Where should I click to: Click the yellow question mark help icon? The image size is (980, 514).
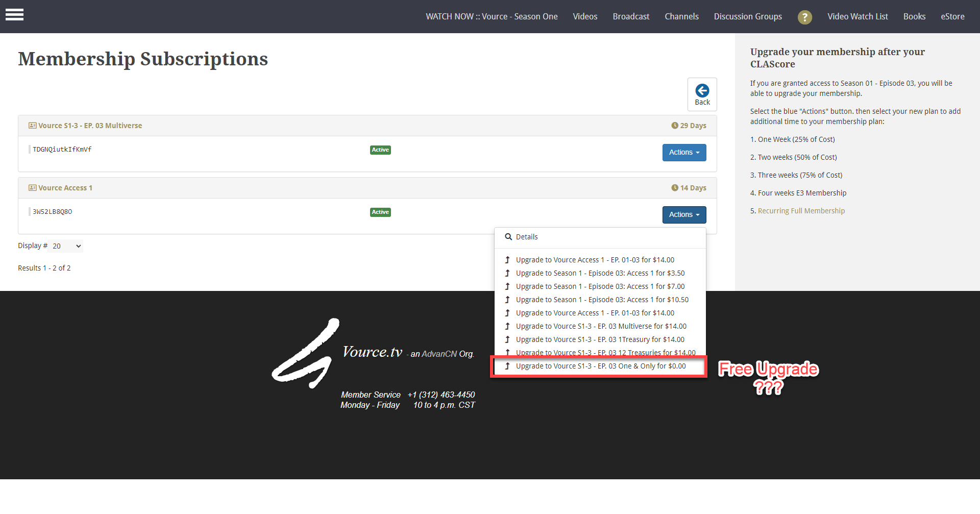coord(804,17)
